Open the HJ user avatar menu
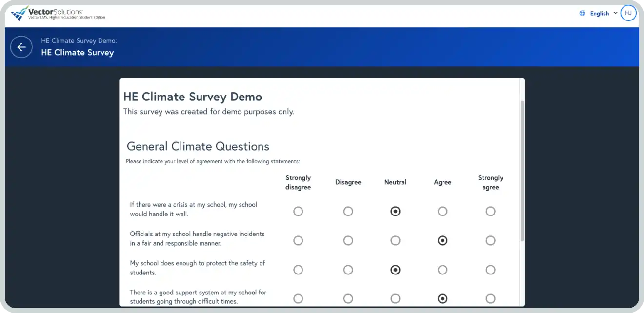This screenshot has width=644, height=313. [628, 13]
